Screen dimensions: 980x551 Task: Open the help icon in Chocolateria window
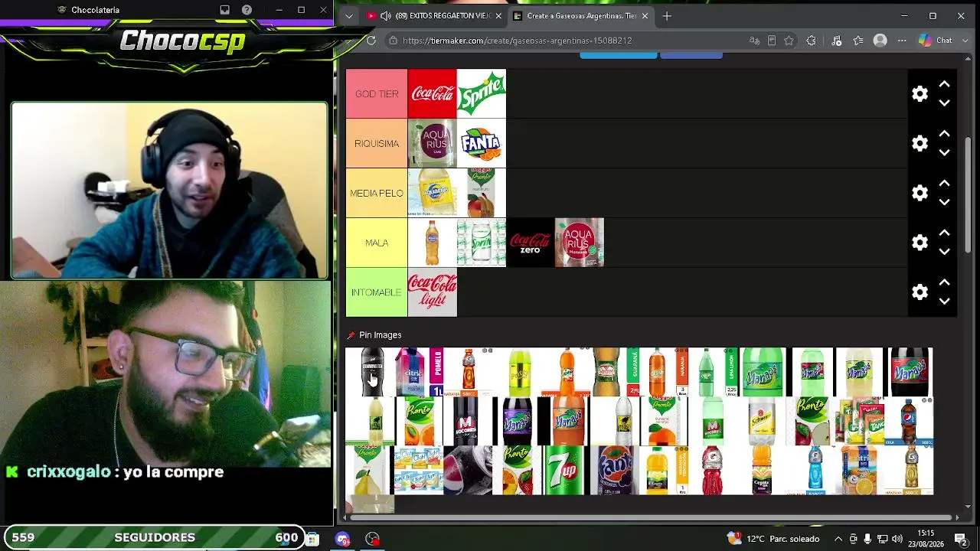247,10
